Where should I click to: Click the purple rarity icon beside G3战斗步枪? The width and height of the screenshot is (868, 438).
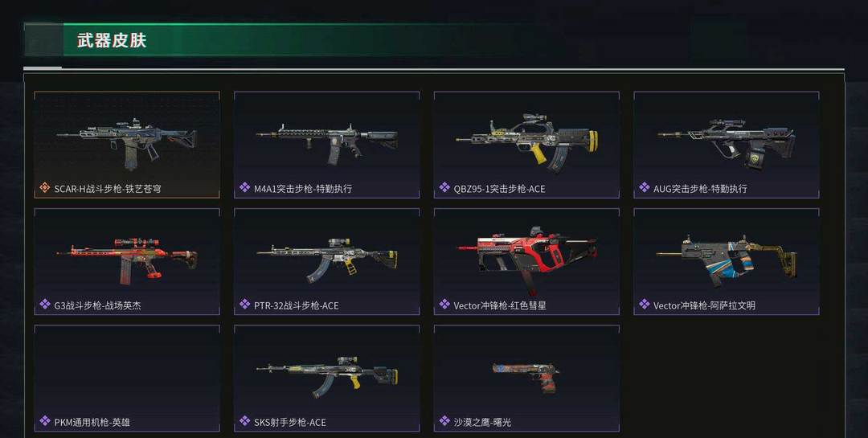pos(45,305)
